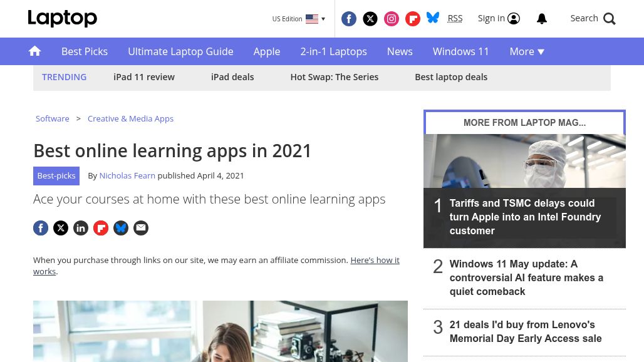Open the US Edition region dropdown
644x362 pixels.
click(299, 19)
